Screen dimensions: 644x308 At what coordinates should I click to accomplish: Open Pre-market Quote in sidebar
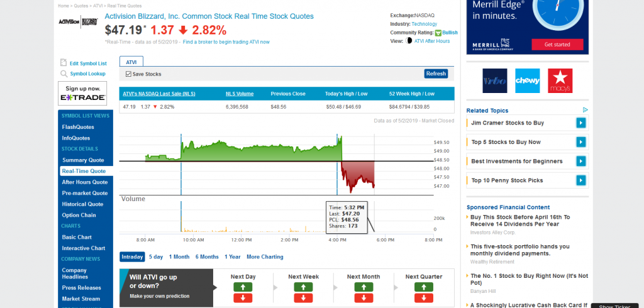tap(85, 193)
